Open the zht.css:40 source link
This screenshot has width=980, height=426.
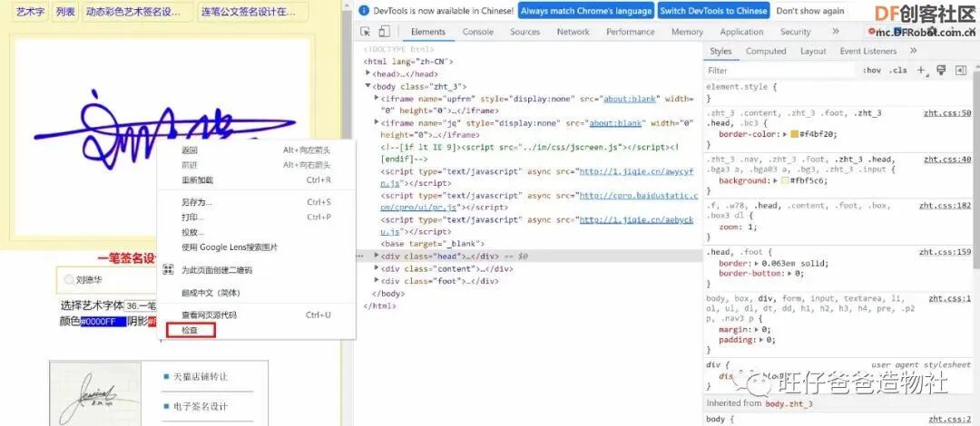[x=947, y=160]
